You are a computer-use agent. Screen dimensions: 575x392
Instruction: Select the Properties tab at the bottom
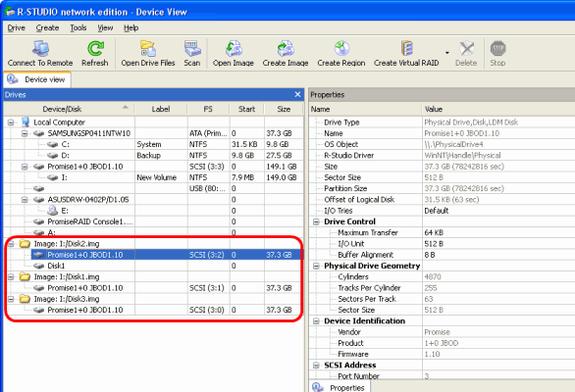click(340, 387)
